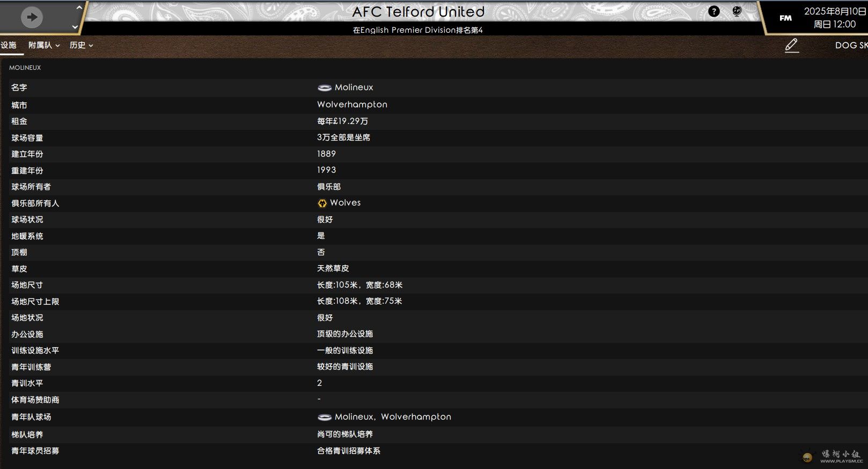Click the pencil edit icon
Screen dimensions: 868x469
tap(791, 46)
